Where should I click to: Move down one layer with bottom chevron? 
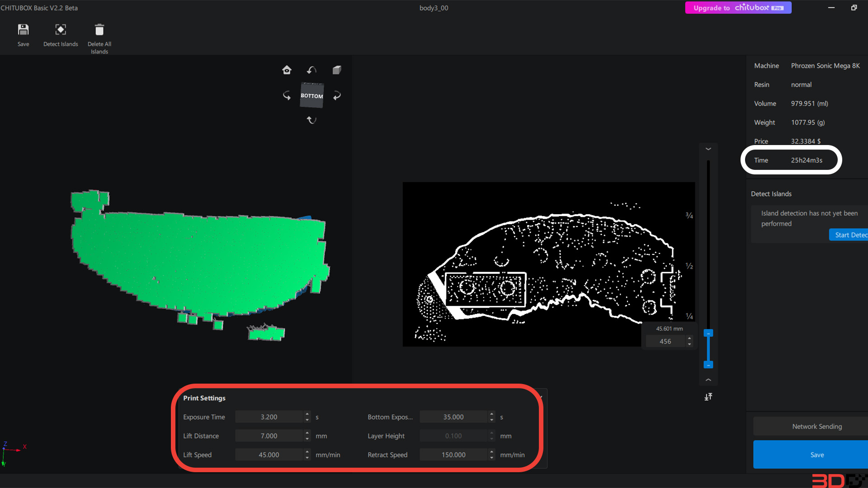tap(708, 380)
